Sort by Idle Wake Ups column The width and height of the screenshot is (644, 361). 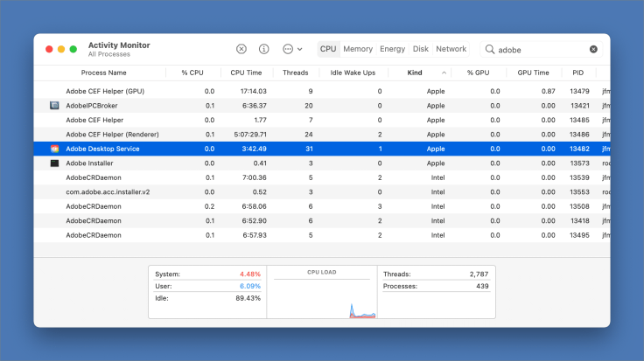(353, 73)
